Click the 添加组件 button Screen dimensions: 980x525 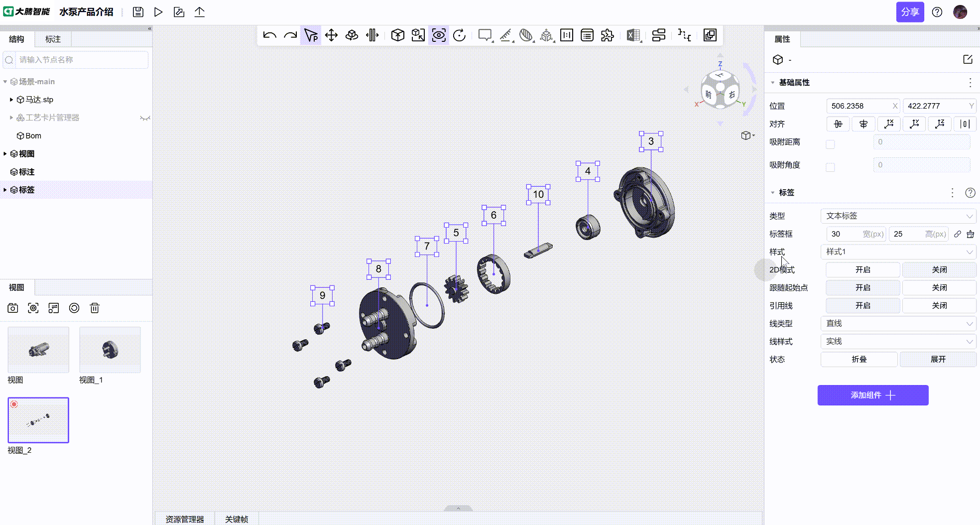coord(872,395)
